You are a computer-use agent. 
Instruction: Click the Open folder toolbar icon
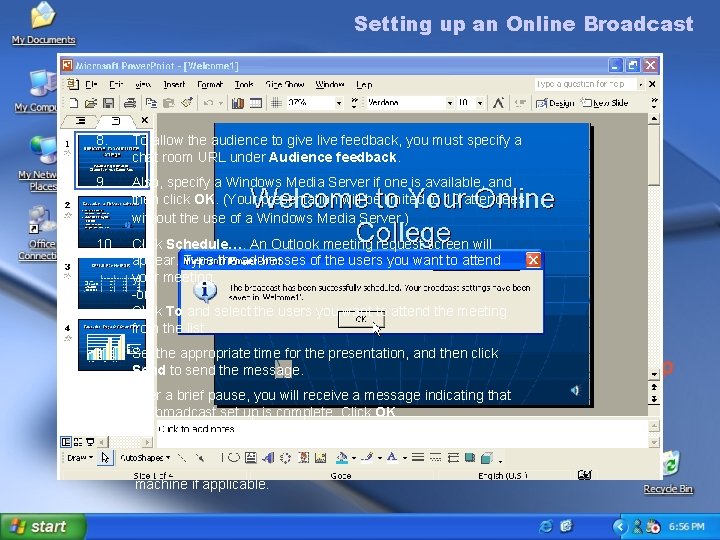pyautogui.click(x=91, y=103)
